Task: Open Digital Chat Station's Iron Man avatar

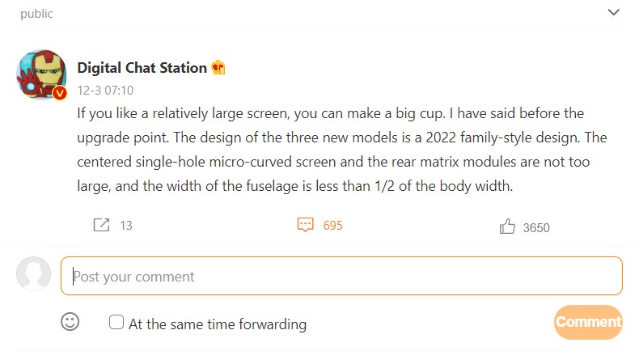Action: [40, 74]
